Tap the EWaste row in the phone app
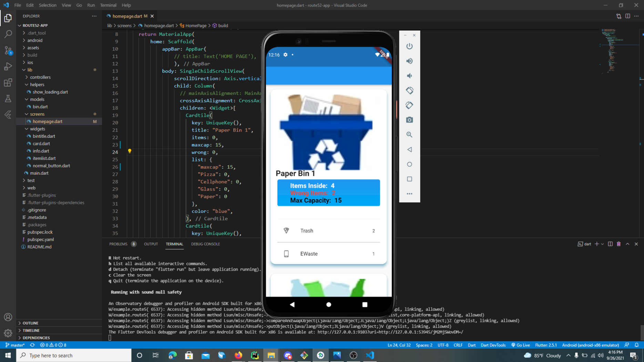644x362 pixels. (x=329, y=254)
